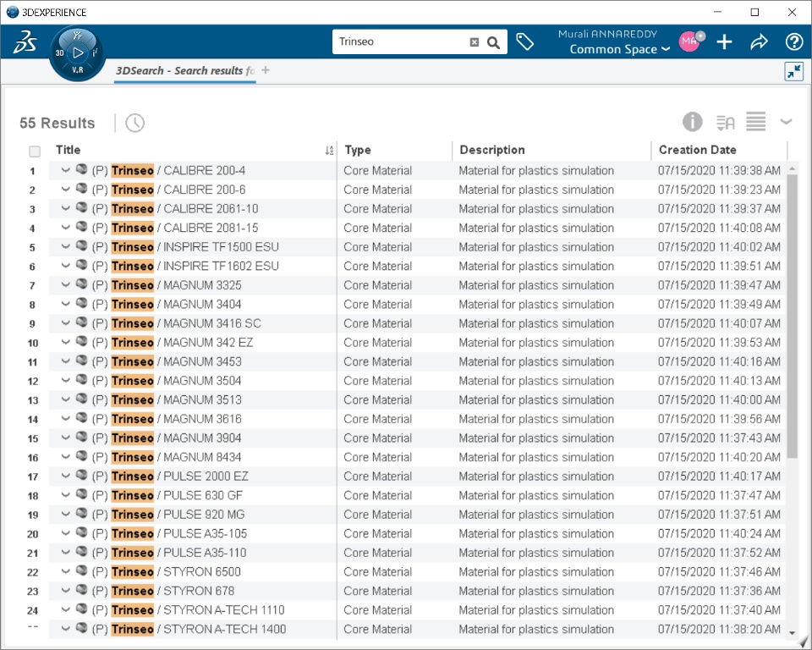Expand the INSPIRE TF1500 ESU row chevron
Image resolution: width=812 pixels, height=650 pixels.
pyautogui.click(x=65, y=247)
